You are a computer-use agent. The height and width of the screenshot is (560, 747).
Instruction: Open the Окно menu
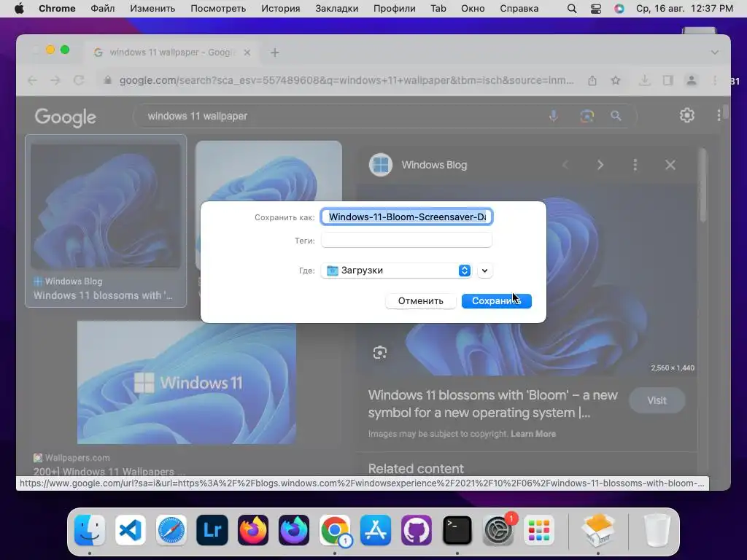pos(473,9)
